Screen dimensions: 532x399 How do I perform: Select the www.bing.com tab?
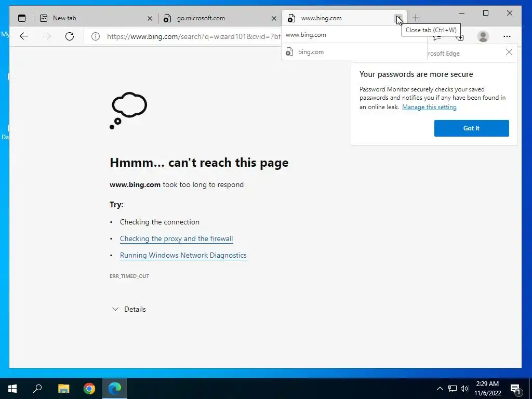click(x=339, y=18)
